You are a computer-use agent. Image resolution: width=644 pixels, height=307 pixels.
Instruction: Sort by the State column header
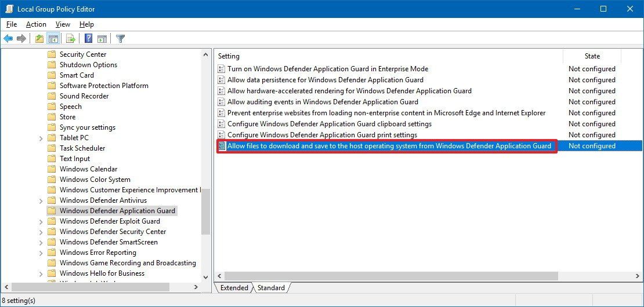(592, 56)
